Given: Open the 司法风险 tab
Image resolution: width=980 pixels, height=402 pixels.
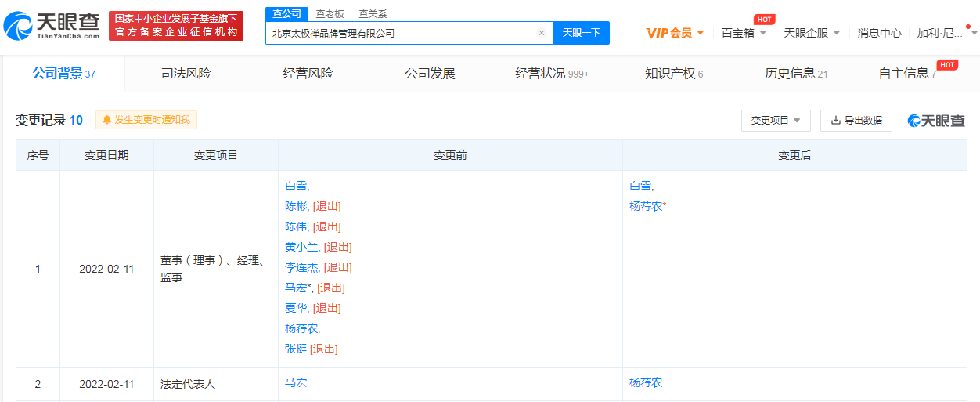Looking at the screenshot, I should (x=186, y=74).
